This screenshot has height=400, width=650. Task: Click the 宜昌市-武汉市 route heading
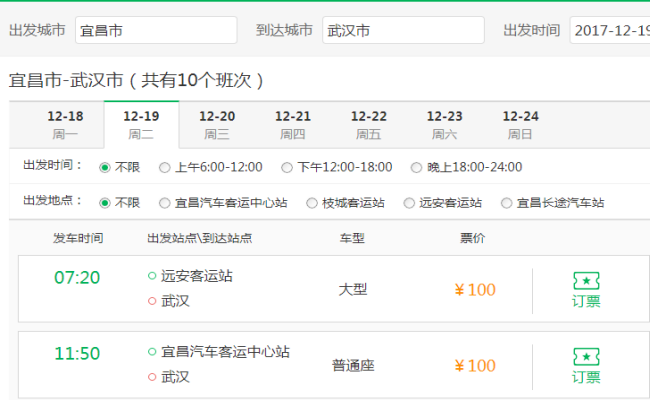(x=66, y=80)
